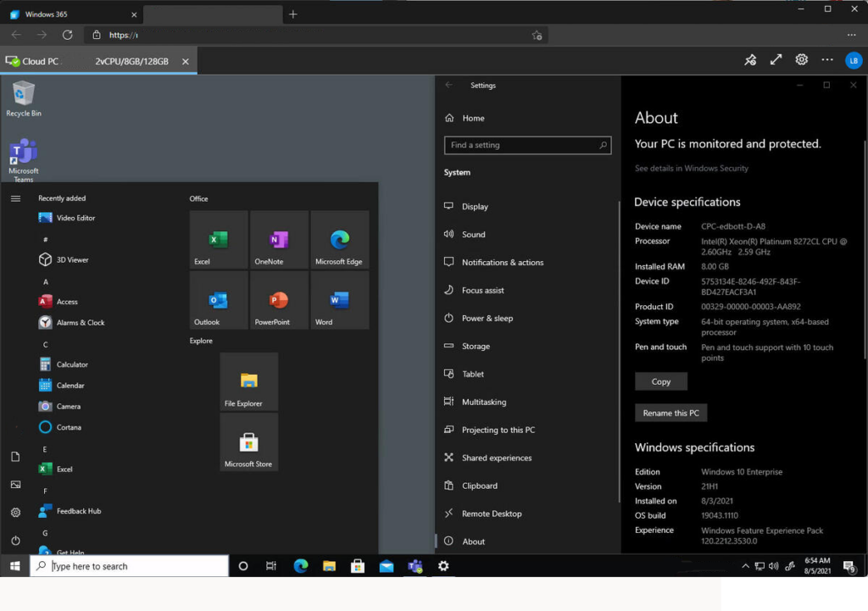Image resolution: width=868 pixels, height=611 pixels.
Task: Toggle full screen in Cloud PC toolbar
Action: point(776,60)
